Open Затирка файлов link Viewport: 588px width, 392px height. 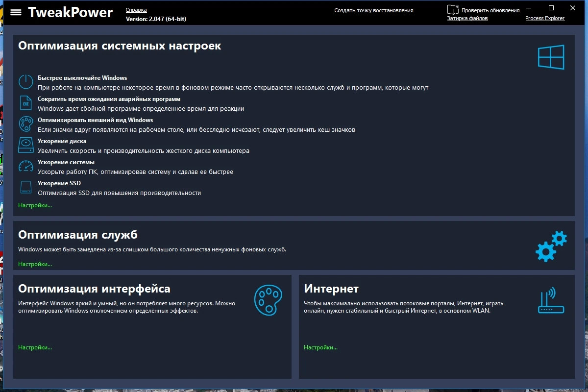pos(467,18)
